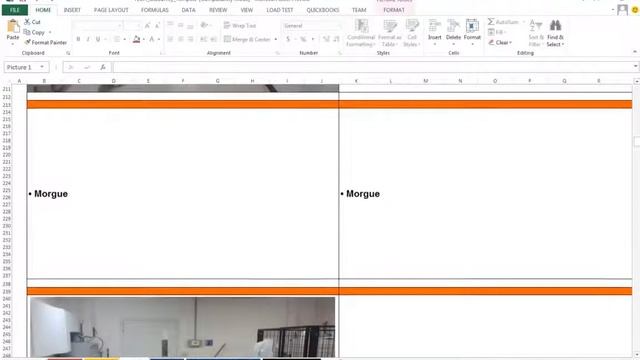This screenshot has height=360, width=640.
Task: Toggle Bold formatting
Action: [78, 39]
